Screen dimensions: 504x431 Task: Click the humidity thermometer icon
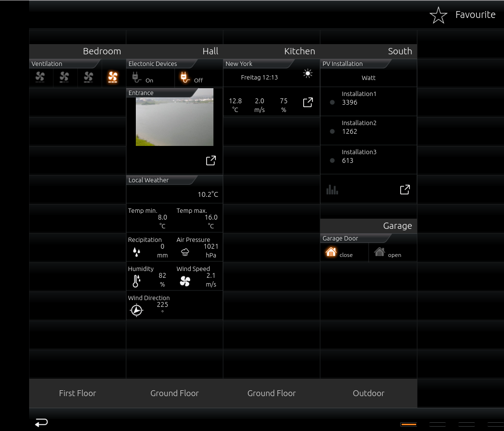point(136,281)
